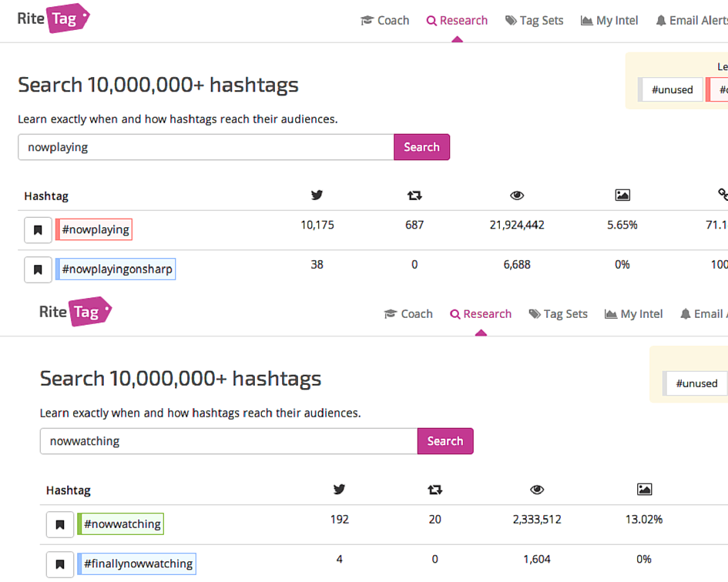728x582 pixels.
Task: Bookmark the #nowplayingonsharp hashtag
Action: click(38, 269)
